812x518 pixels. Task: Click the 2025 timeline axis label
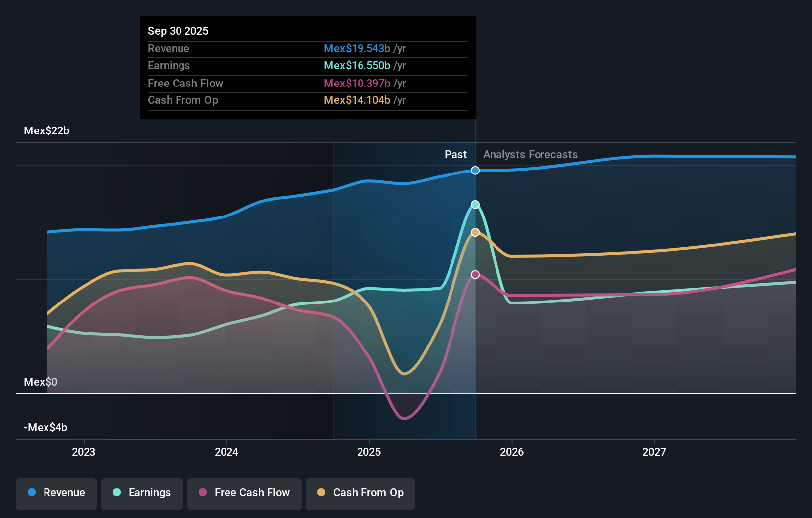tap(368, 451)
